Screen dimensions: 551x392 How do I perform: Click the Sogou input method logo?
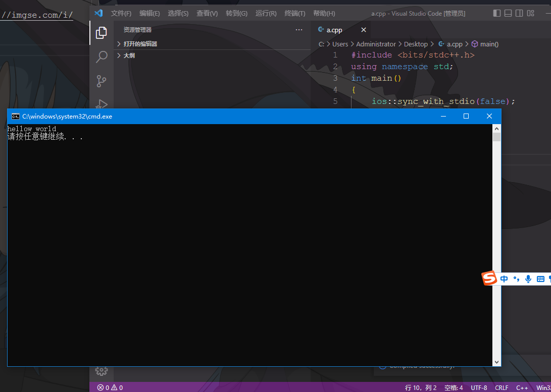pos(489,278)
